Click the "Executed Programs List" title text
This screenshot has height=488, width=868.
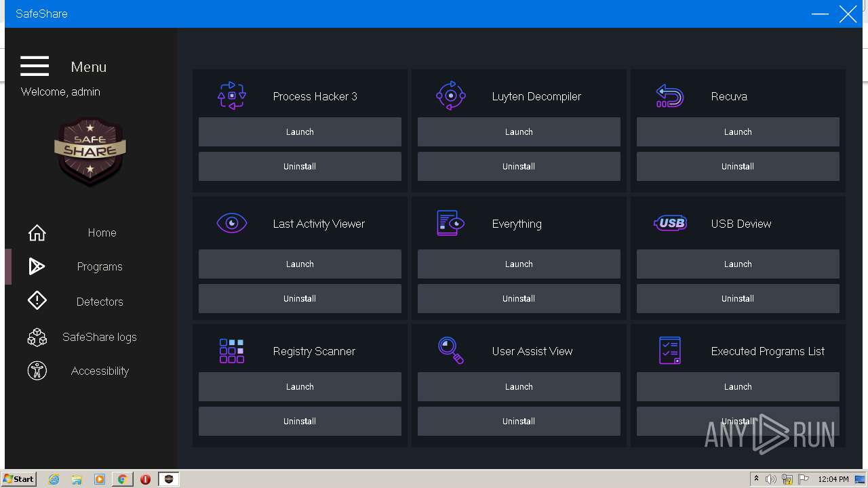click(768, 351)
